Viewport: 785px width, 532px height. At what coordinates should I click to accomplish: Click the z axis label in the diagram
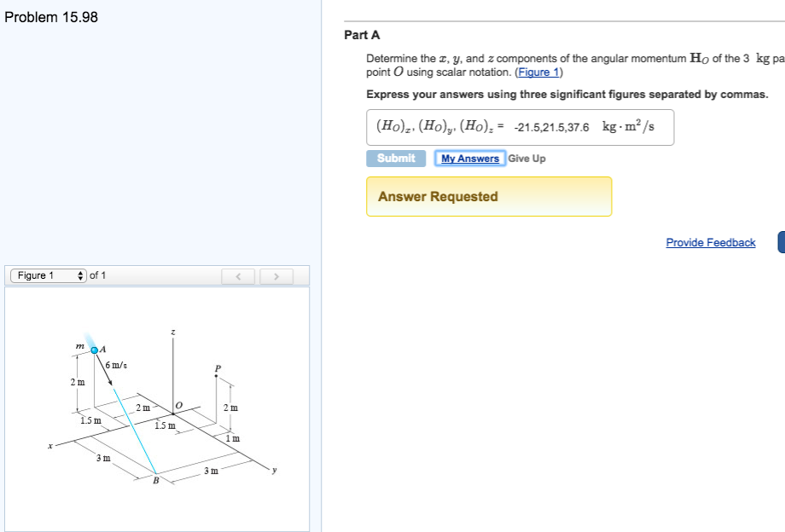pyautogui.click(x=173, y=331)
